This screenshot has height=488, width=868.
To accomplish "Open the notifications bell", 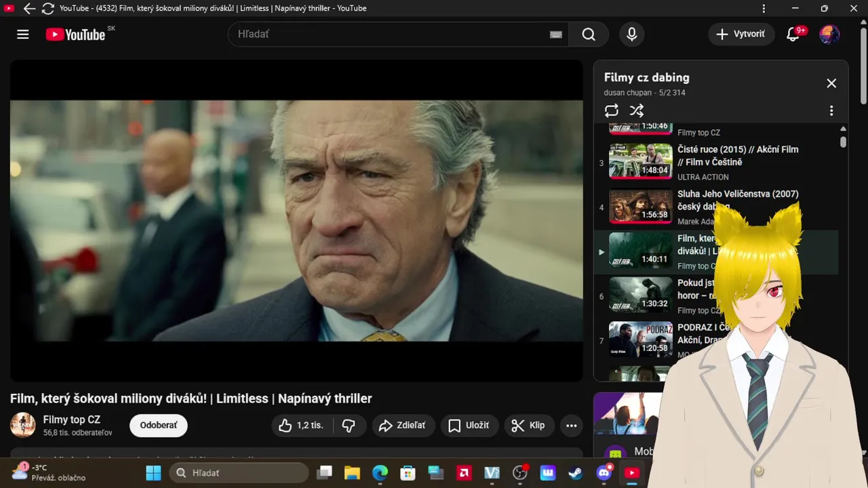I will tap(794, 34).
